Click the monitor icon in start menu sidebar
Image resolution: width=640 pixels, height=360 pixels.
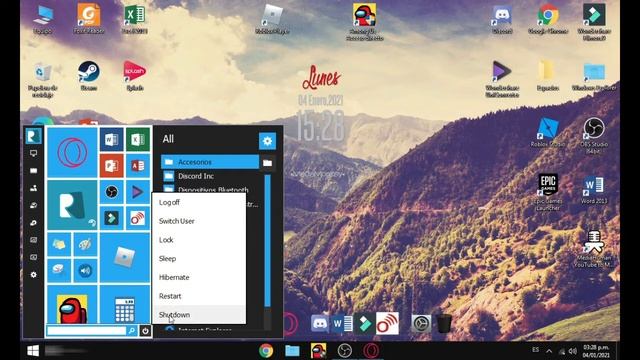pyautogui.click(x=33, y=153)
